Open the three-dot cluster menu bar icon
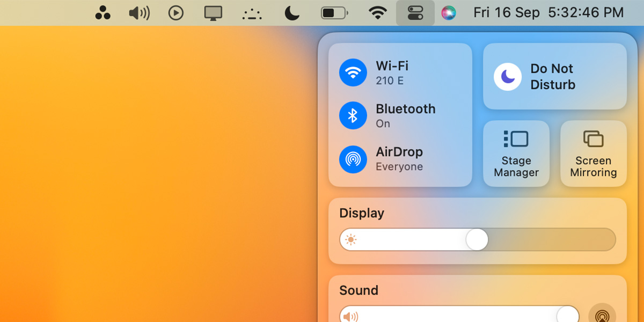 coord(103,13)
